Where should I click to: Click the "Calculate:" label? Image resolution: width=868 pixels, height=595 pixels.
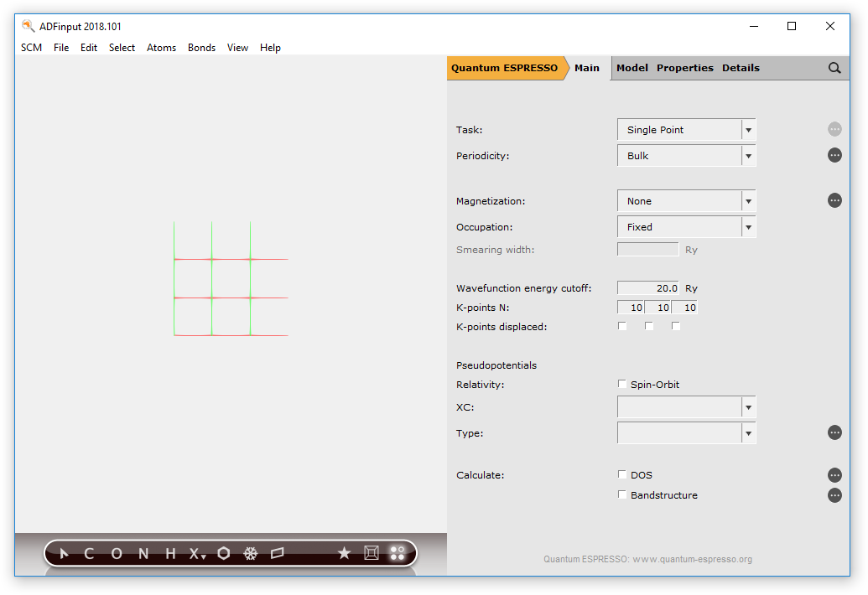pos(480,475)
